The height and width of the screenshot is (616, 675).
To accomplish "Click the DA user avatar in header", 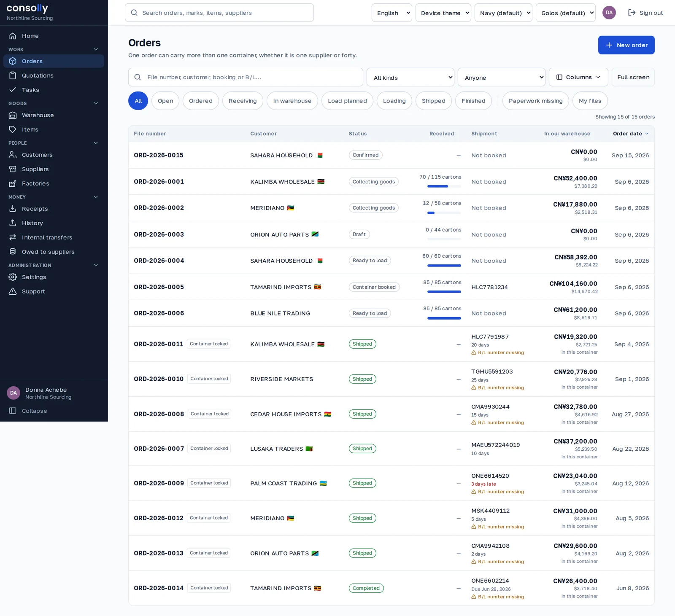I will (x=609, y=13).
